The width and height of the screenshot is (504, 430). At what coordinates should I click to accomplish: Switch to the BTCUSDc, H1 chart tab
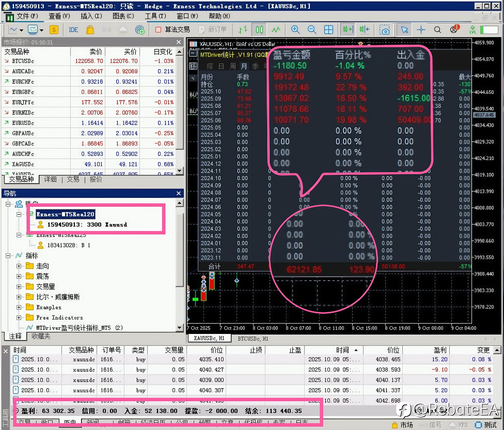(253, 339)
